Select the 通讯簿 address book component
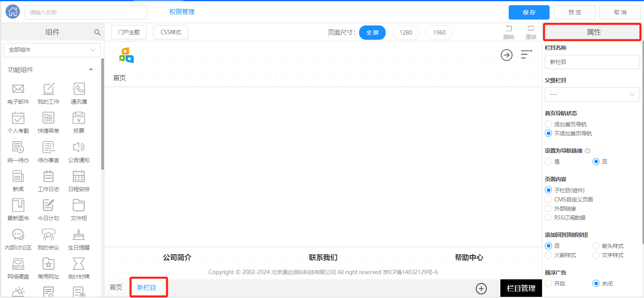The width and height of the screenshot is (644, 298). pos(79,89)
